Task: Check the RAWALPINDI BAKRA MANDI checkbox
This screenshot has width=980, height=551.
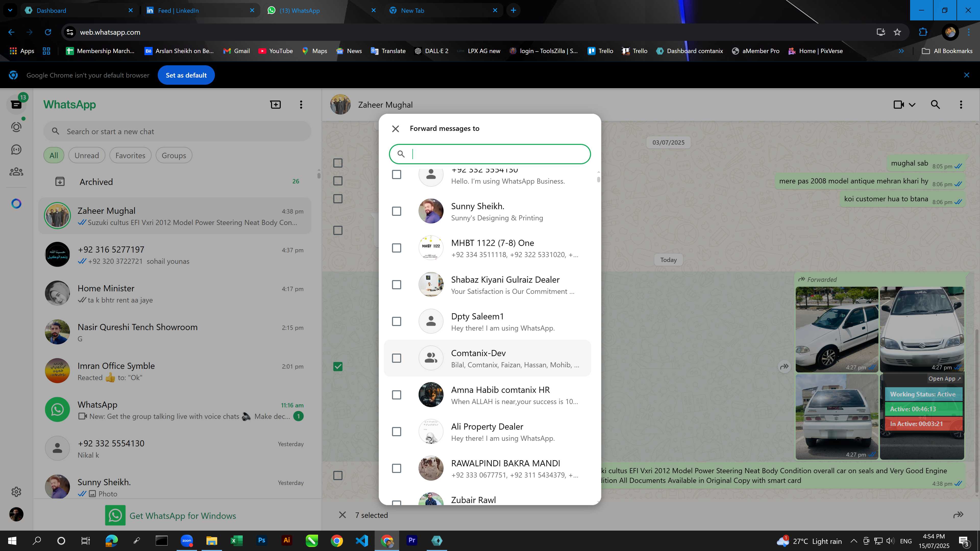Action: 396,468
